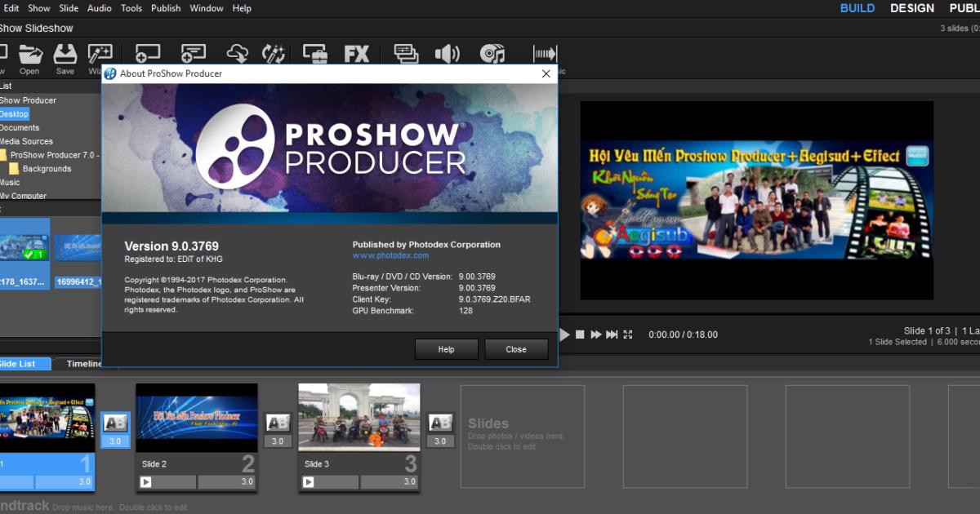Click the Add Blank slide toolbar icon
The width and height of the screenshot is (980, 514).
[147, 55]
